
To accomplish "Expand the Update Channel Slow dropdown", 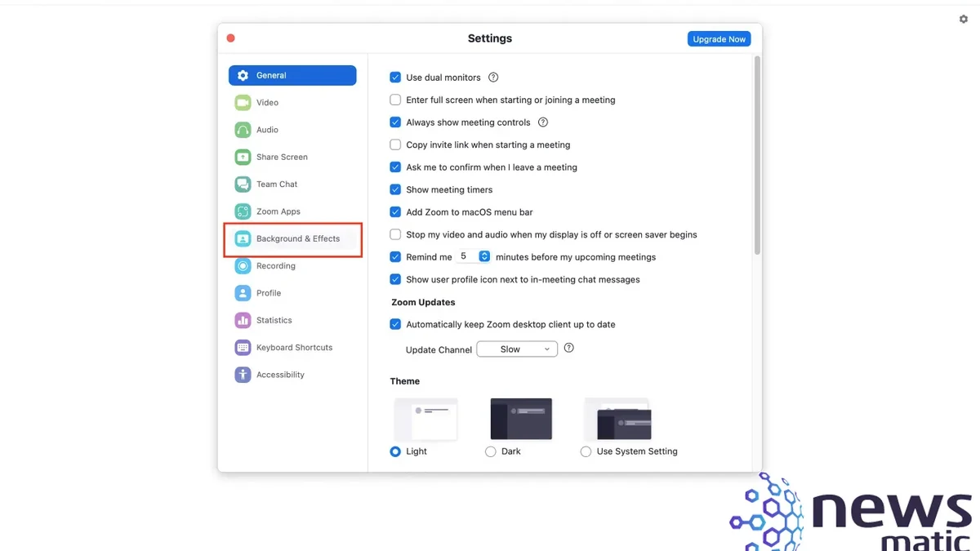I will click(x=517, y=349).
